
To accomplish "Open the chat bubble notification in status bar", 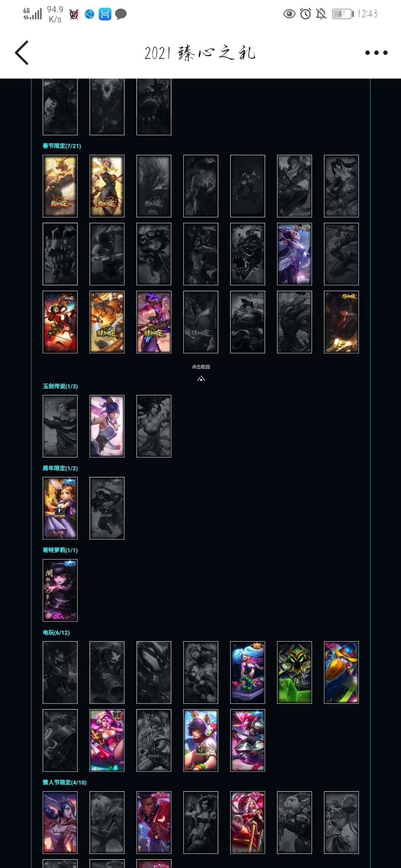I will pos(121,14).
